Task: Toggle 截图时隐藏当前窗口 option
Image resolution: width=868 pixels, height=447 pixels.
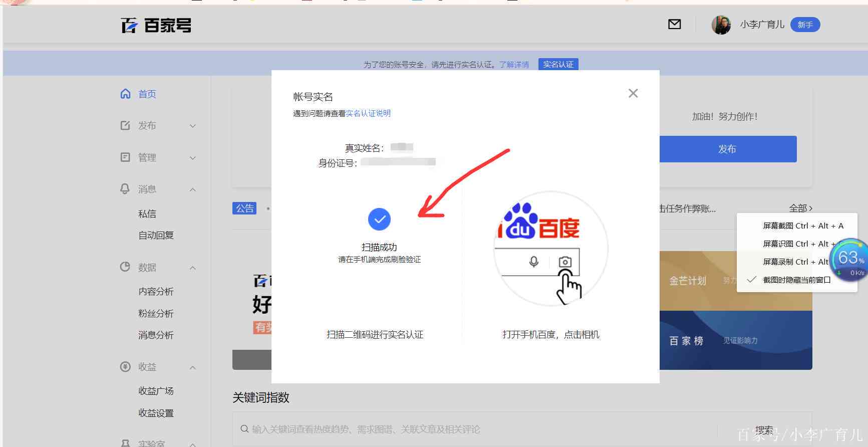Action: point(796,280)
